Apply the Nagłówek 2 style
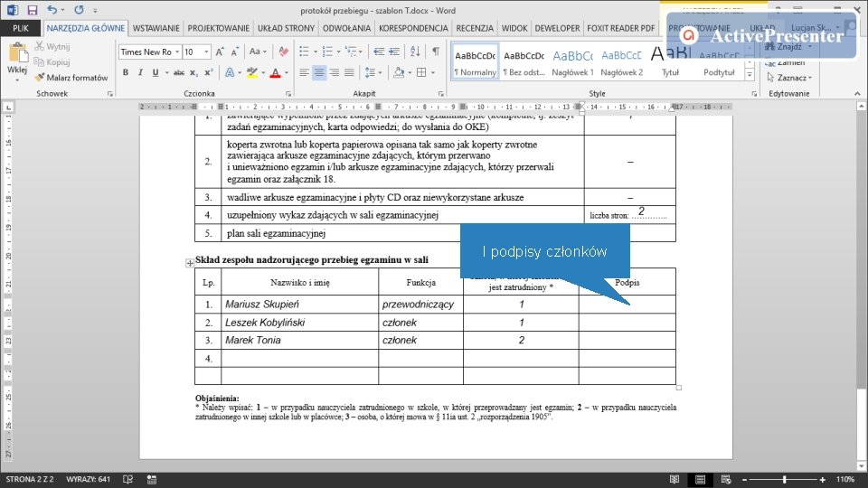 tap(622, 61)
